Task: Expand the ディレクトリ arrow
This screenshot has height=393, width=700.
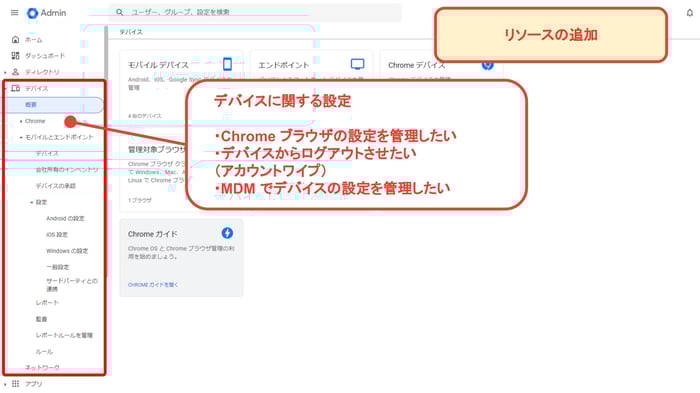Action: coord(5,72)
